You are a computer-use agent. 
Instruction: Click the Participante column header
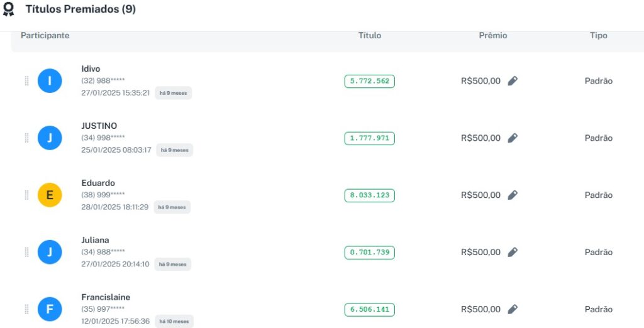[x=45, y=36]
